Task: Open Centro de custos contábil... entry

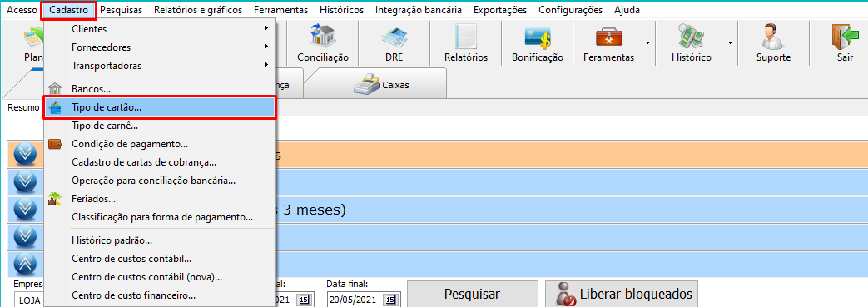Action: point(160,258)
